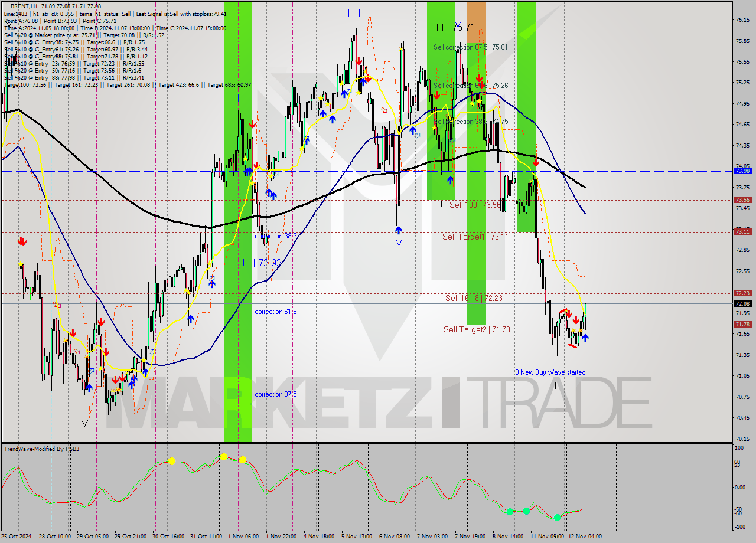756x543 pixels.
Task: Select the 'Sell Target1 | 73.11' label
Action: point(475,237)
